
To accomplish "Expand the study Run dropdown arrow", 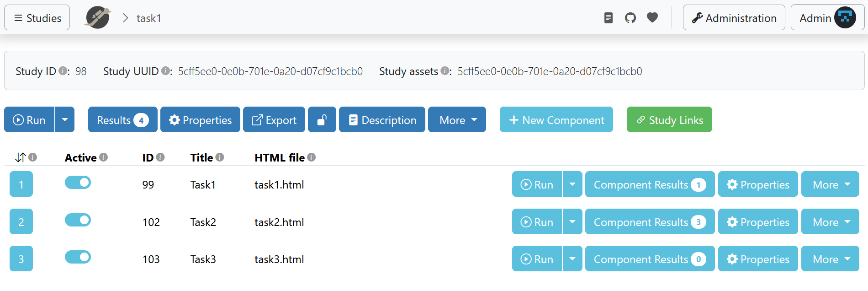I will tap(65, 120).
